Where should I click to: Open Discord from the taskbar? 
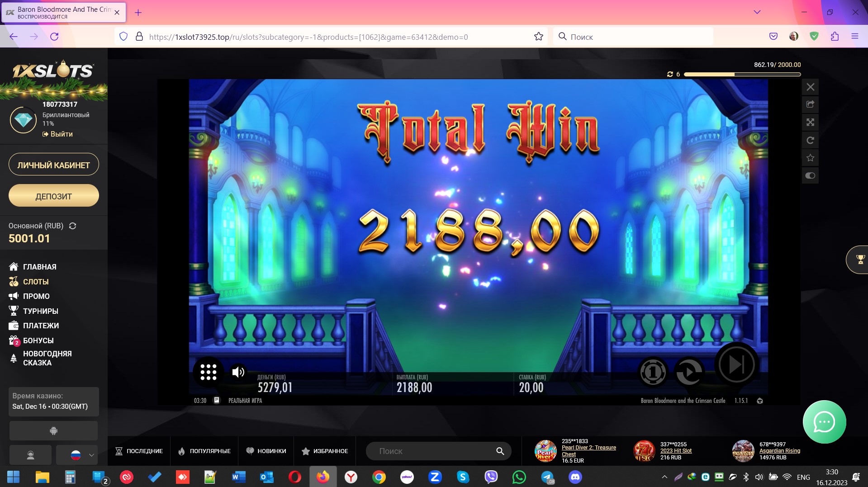click(x=575, y=477)
